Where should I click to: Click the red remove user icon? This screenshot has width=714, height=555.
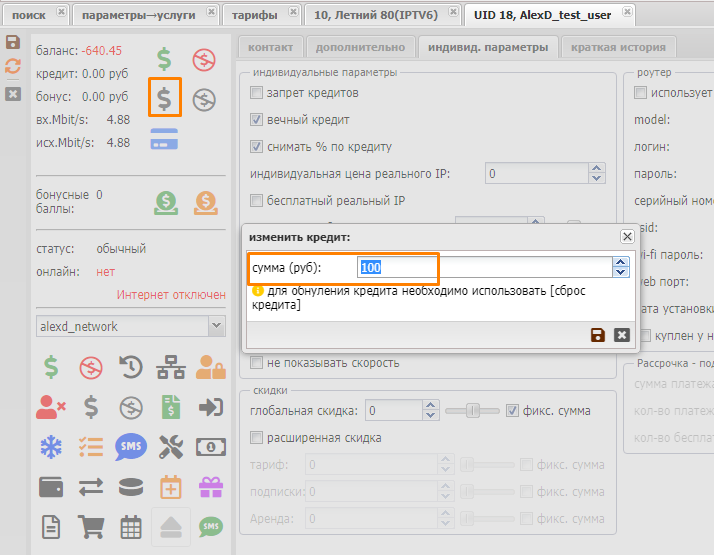(50, 407)
